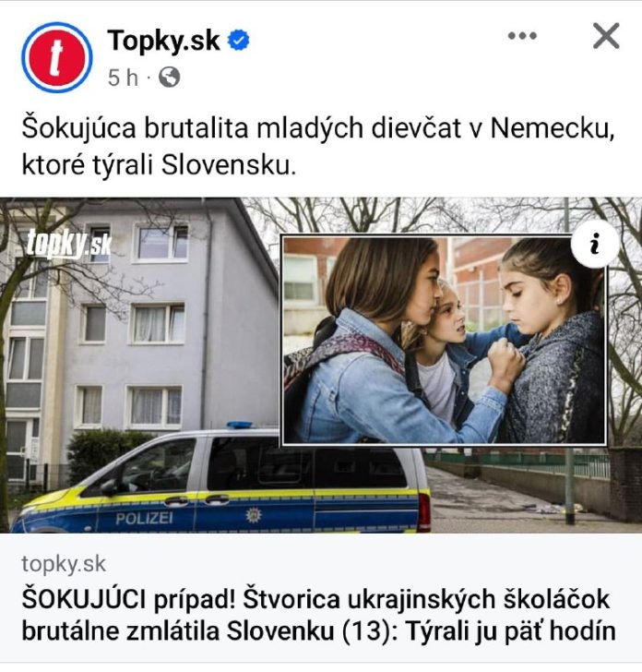Viewport: 642px width, 672px height.
Task: Click the post caption about Nemecku
Action: (318, 146)
